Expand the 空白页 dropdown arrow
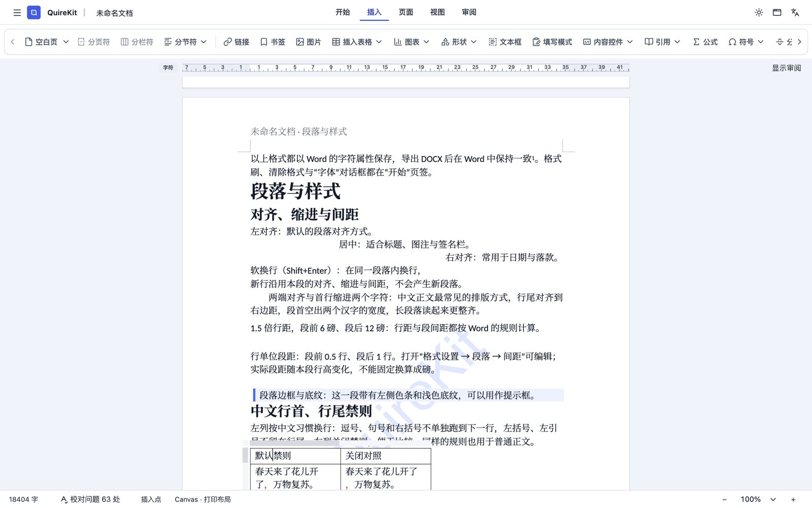Image resolution: width=812 pixels, height=508 pixels. (66, 42)
